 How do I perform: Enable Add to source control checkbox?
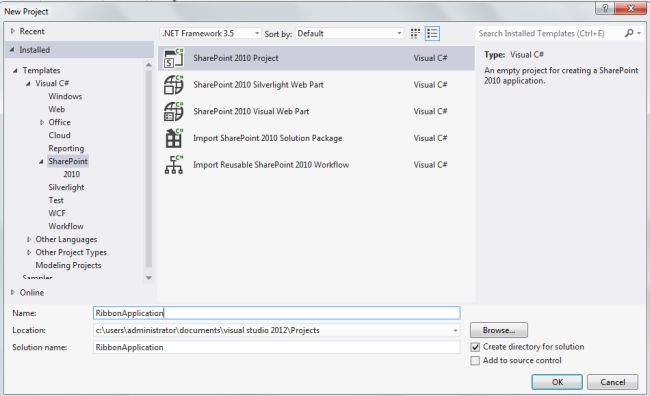475,361
